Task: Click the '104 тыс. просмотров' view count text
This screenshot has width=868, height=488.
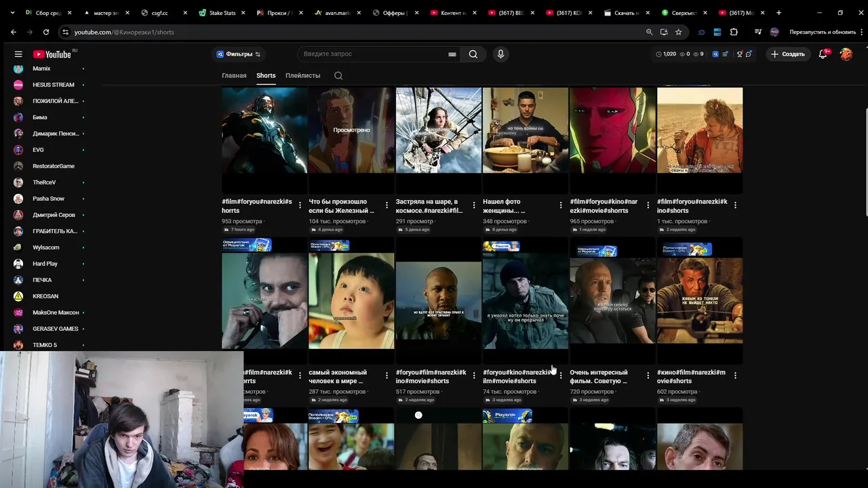Action: coord(337,222)
